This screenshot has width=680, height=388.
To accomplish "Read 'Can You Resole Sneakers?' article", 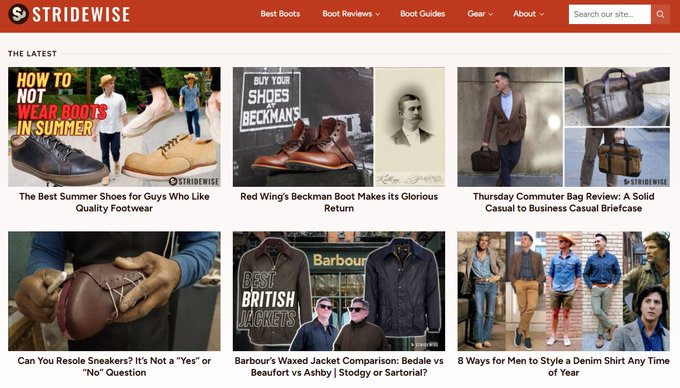I will pos(114,366).
